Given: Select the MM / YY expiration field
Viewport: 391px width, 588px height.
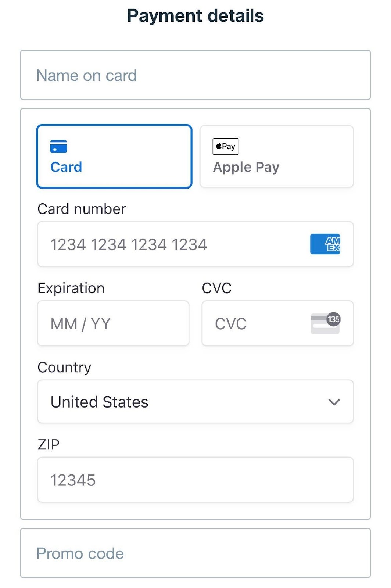Looking at the screenshot, I should click(113, 324).
